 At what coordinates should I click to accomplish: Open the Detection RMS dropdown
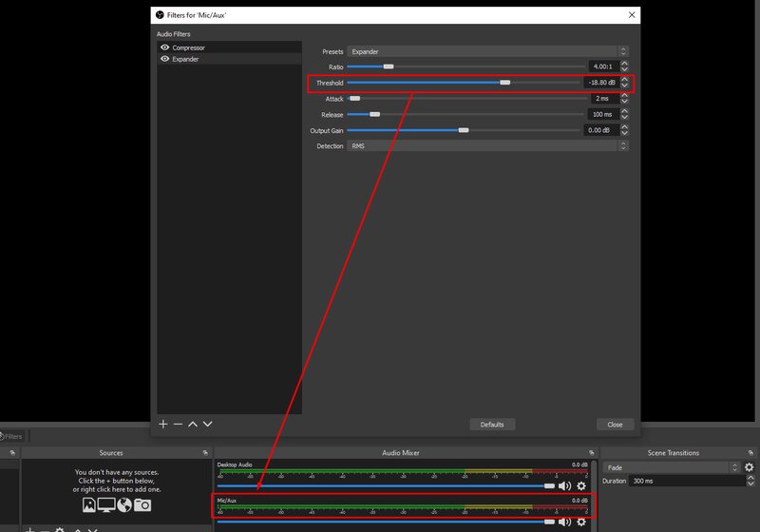(487, 146)
